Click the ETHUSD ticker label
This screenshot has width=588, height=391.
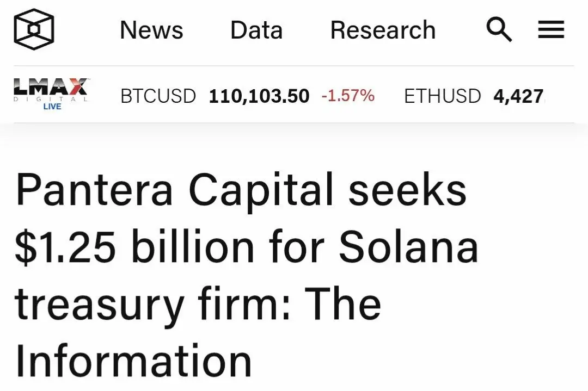[x=442, y=96]
